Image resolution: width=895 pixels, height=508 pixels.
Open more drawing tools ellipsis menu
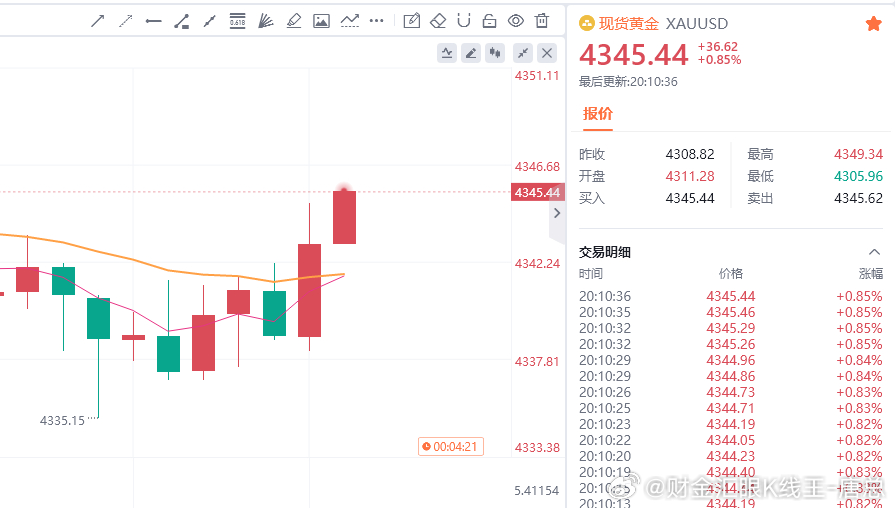point(377,21)
